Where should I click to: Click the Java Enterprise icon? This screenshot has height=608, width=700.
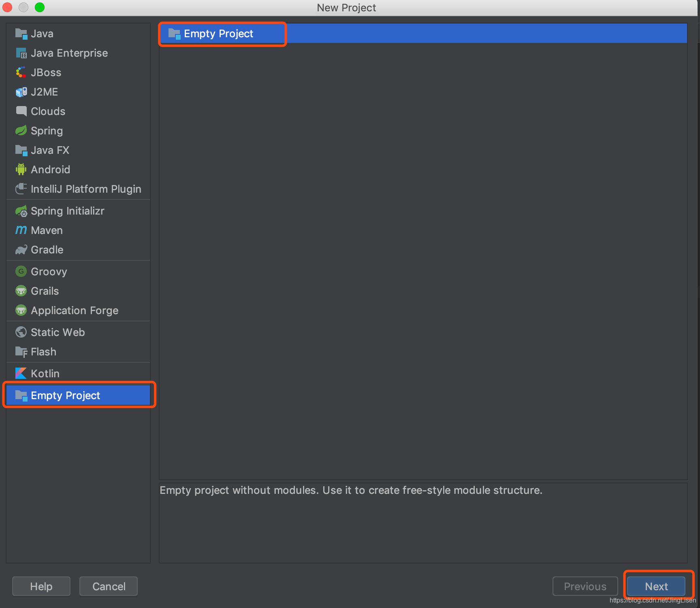pyautogui.click(x=21, y=53)
